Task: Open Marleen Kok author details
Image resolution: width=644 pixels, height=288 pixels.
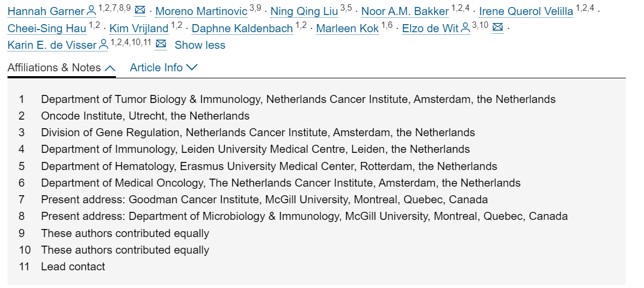Action: click(347, 28)
